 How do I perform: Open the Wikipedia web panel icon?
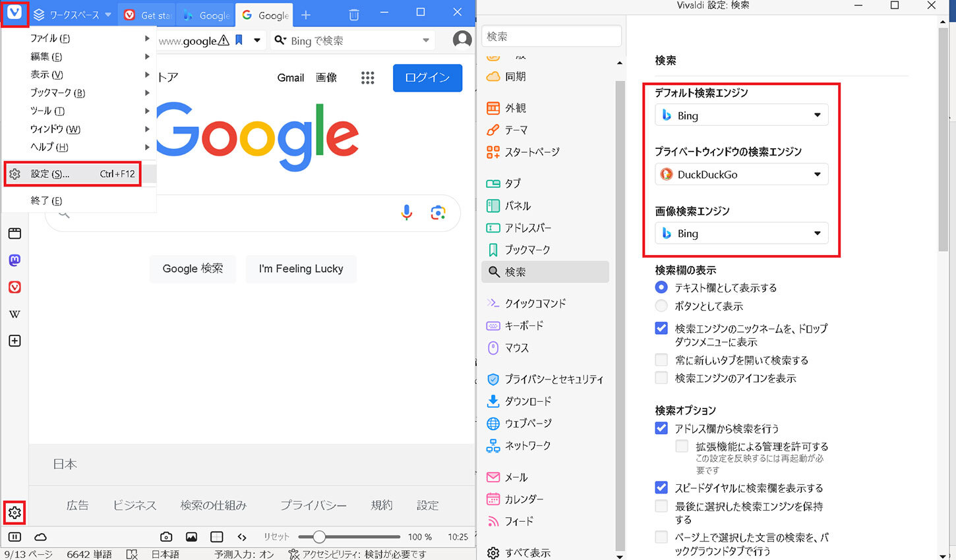pyautogui.click(x=15, y=314)
